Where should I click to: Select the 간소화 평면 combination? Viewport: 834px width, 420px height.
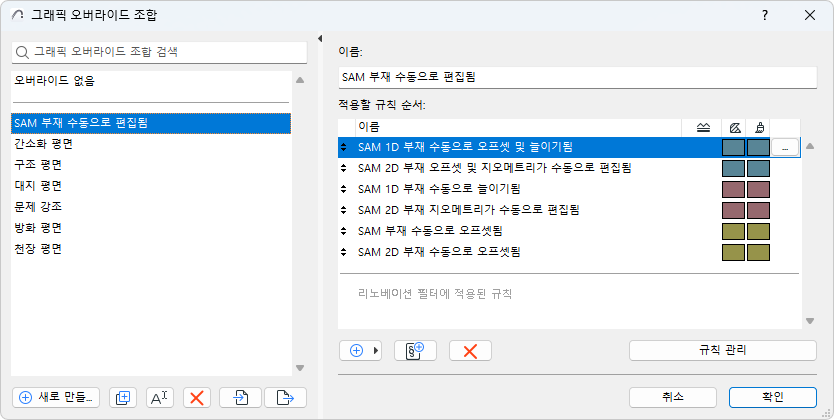click(x=152, y=144)
